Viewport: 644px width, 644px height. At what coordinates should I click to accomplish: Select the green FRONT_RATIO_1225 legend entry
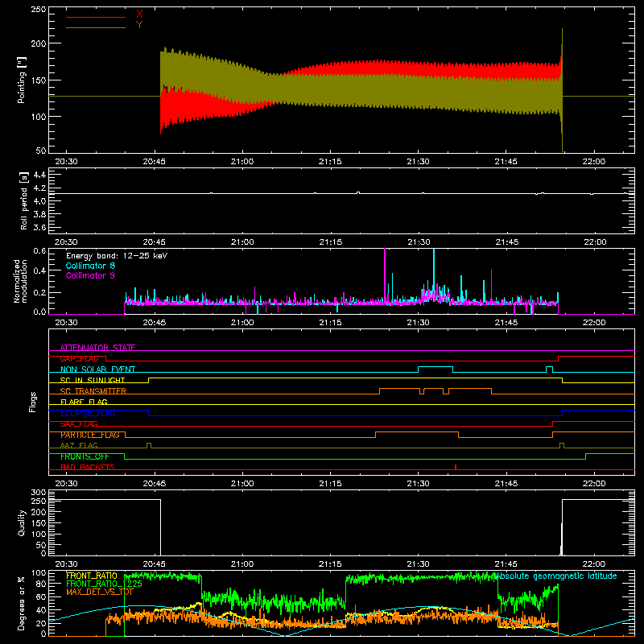(x=104, y=584)
